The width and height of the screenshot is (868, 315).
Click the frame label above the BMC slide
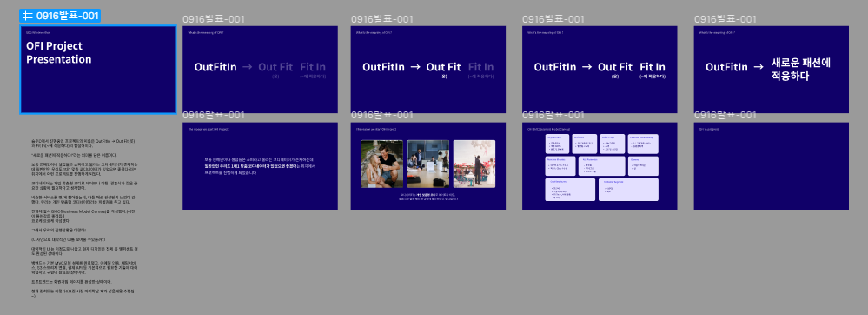click(x=553, y=116)
